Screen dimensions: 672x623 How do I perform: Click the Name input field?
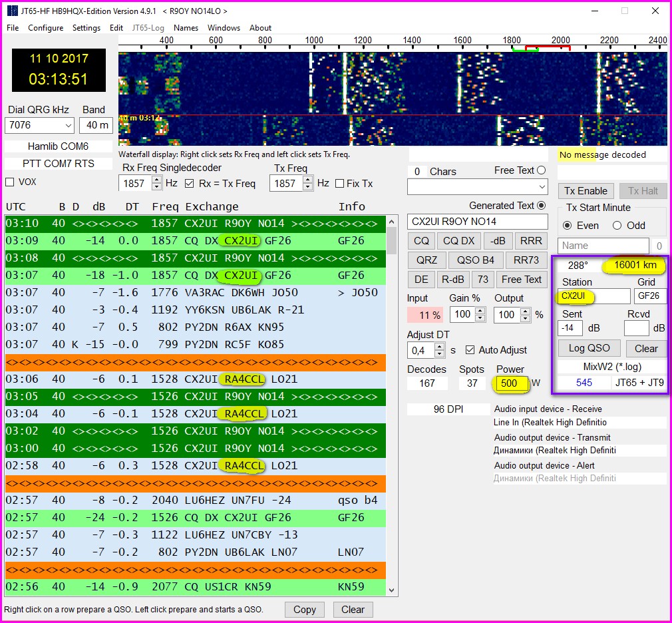603,246
